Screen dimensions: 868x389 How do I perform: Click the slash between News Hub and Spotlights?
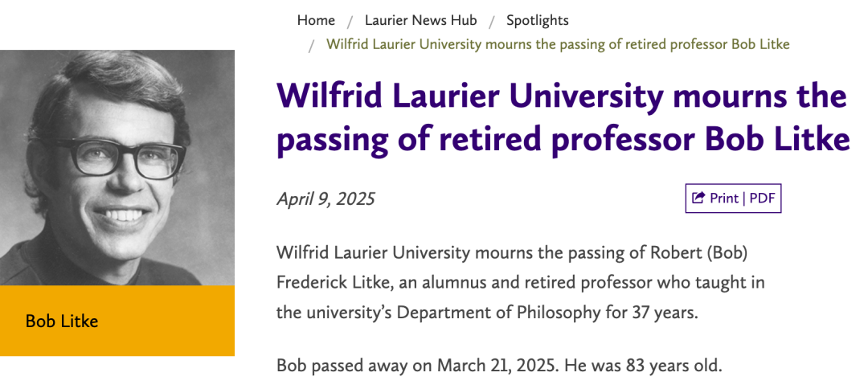coord(492,21)
